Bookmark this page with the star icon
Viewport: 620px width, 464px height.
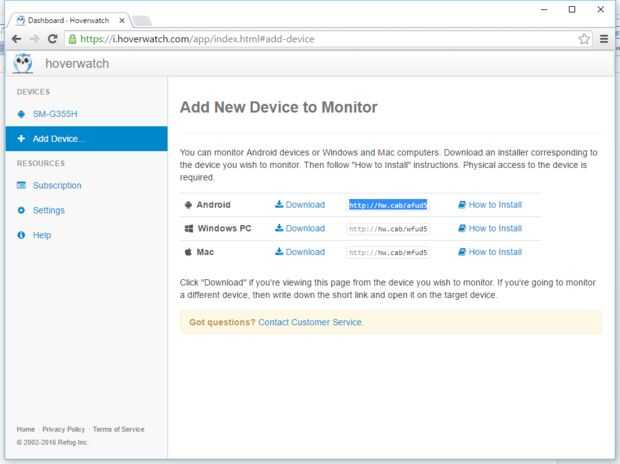pyautogui.click(x=583, y=39)
